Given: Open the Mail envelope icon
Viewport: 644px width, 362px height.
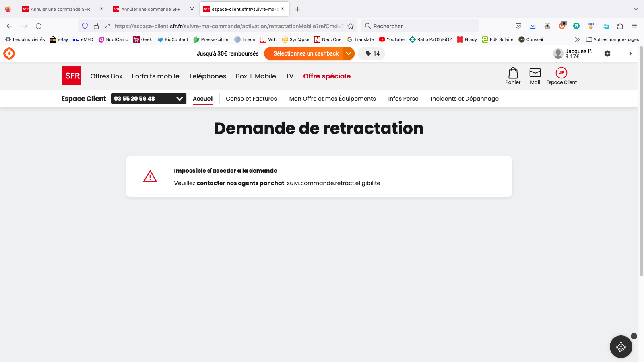Looking at the screenshot, I should pos(535,76).
